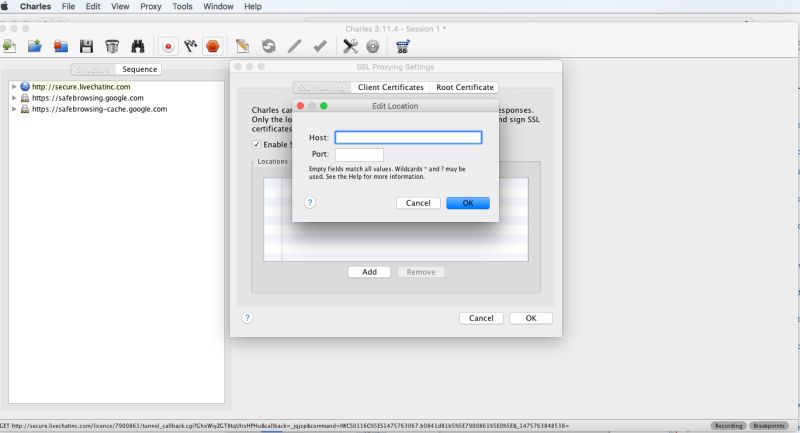Viewport: 800px width, 433px height.
Task: Expand the secure.livechatinc.com tree node
Action: 14,87
